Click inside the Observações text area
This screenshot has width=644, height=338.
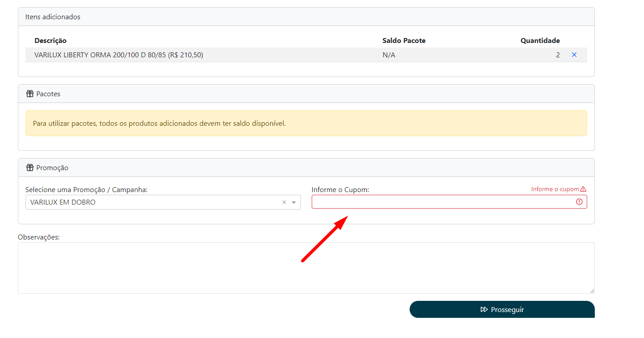[x=306, y=268]
